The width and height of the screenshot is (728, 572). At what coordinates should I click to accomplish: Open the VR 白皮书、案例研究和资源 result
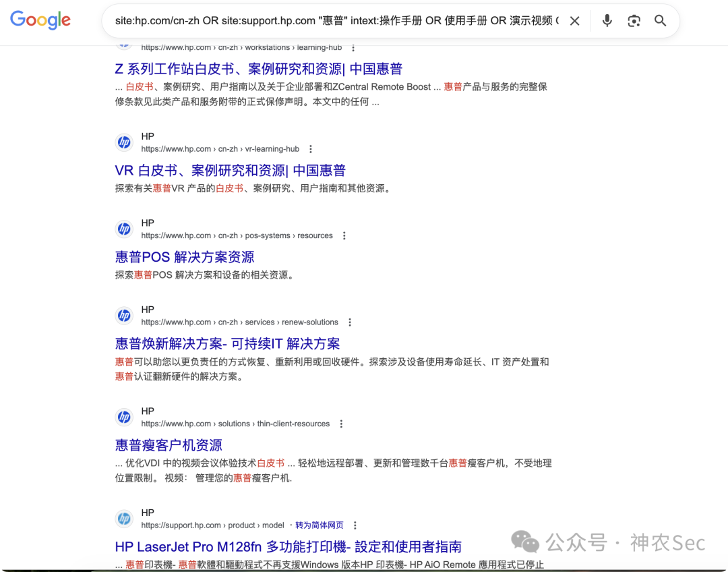[229, 170]
